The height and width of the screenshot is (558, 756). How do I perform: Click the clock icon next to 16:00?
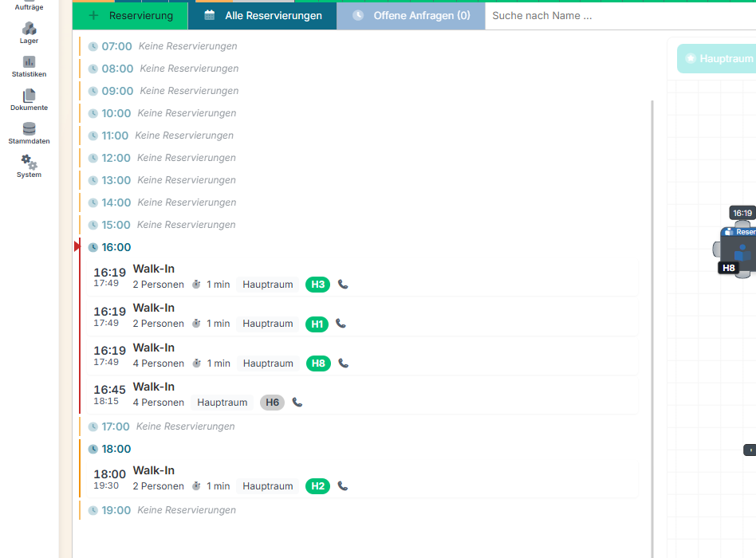[x=93, y=247]
